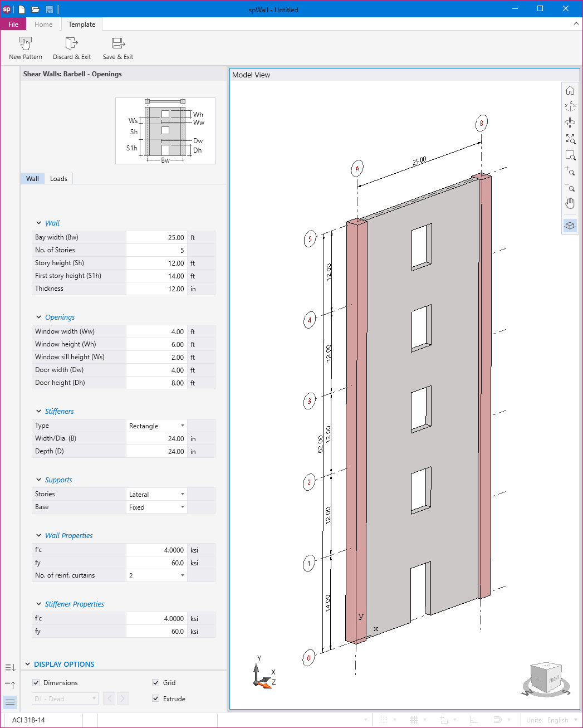
Task: Uncheck the Grid checkbox
Action: point(156,683)
